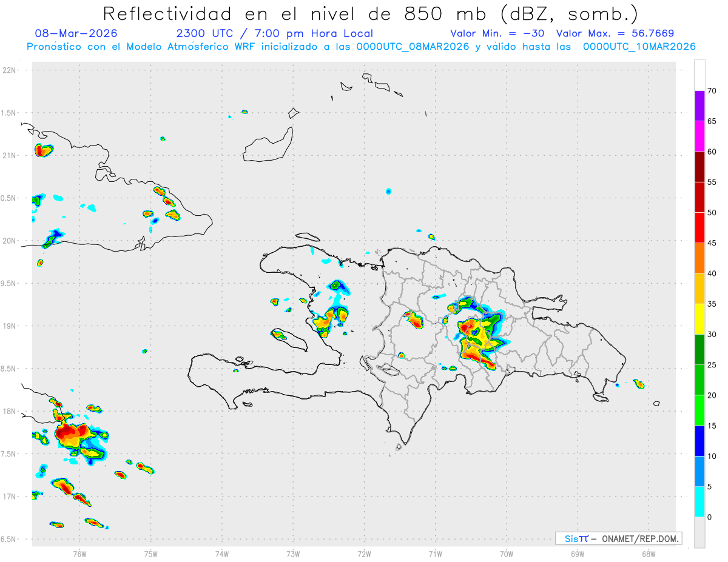
Task: Click the '69W' longitude label
Action: (x=578, y=553)
